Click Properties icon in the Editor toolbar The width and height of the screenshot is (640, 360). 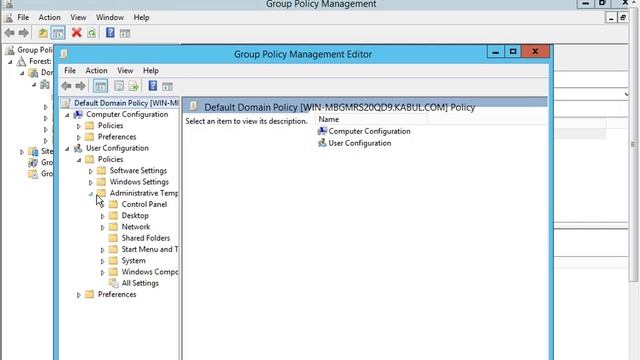click(119, 86)
